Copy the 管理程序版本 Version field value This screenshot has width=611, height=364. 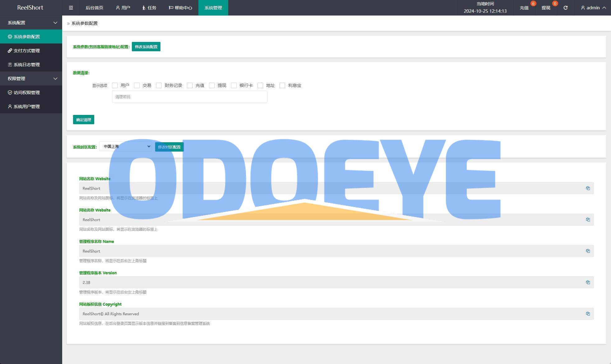point(588,282)
